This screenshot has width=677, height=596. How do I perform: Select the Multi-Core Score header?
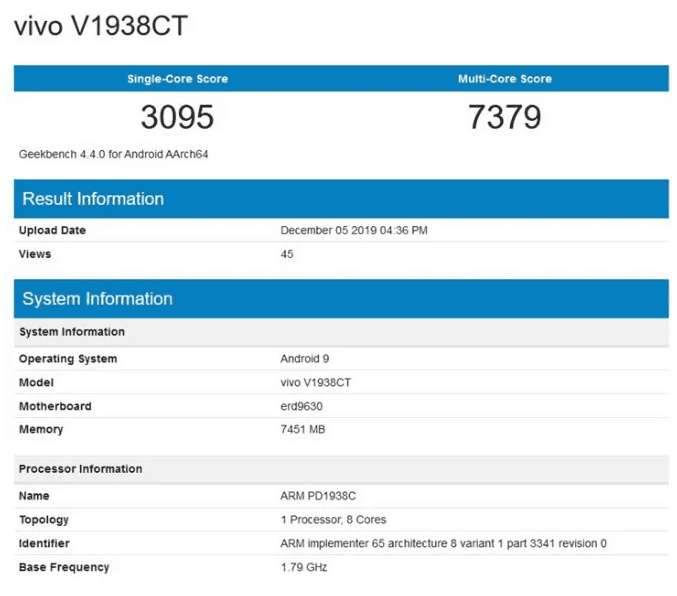505,79
